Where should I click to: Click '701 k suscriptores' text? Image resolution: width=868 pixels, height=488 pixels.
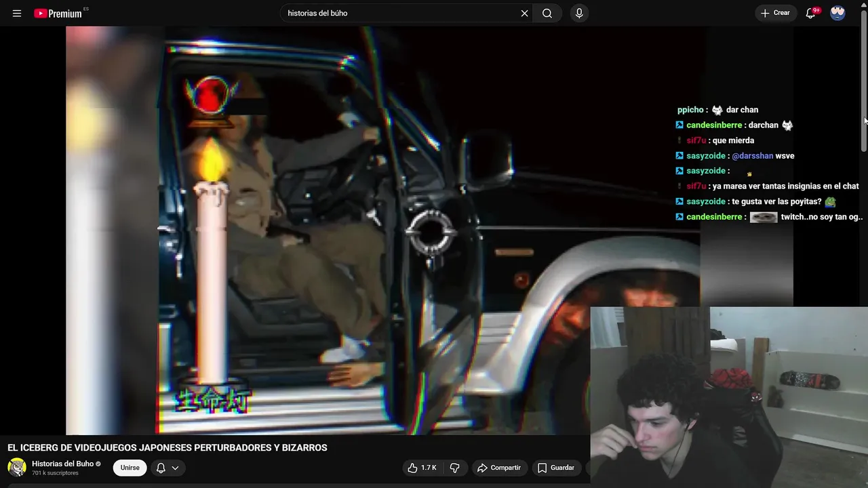point(55,473)
